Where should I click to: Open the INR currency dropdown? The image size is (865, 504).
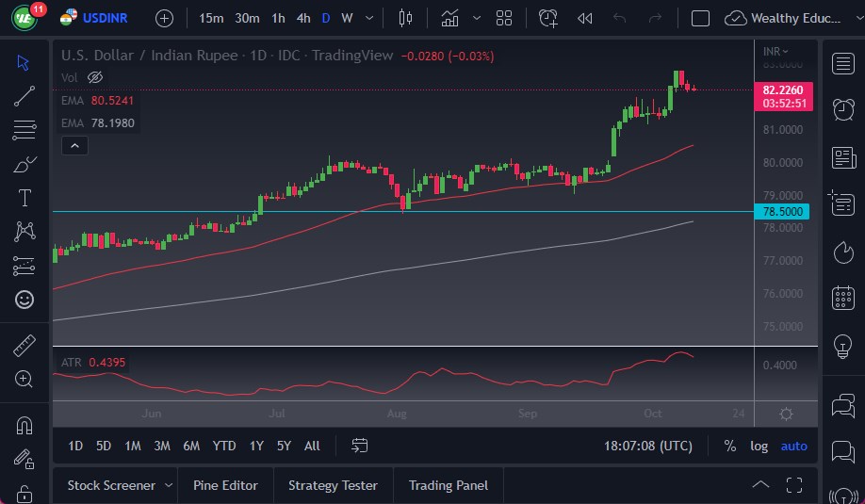[x=776, y=51]
